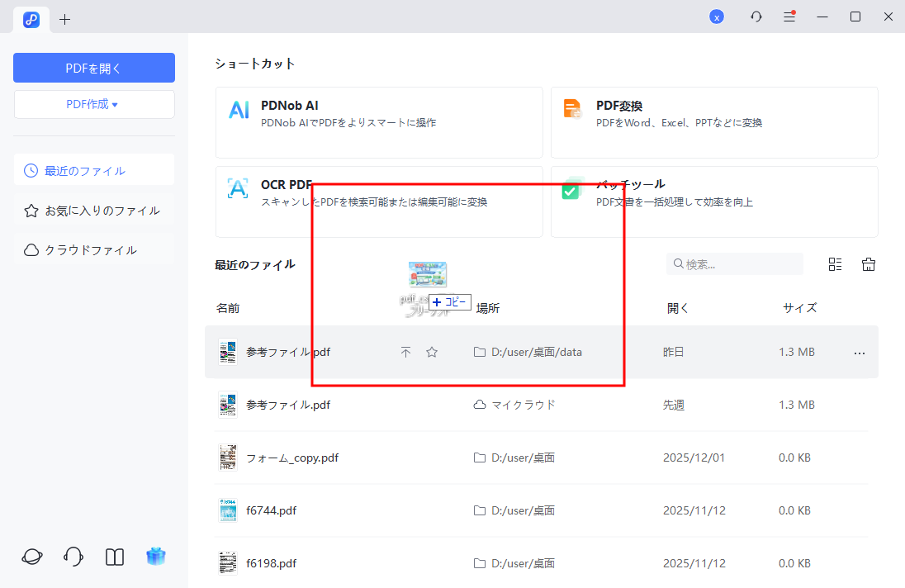Open the language globe icon
This screenshot has width=905, height=588.
[31, 556]
